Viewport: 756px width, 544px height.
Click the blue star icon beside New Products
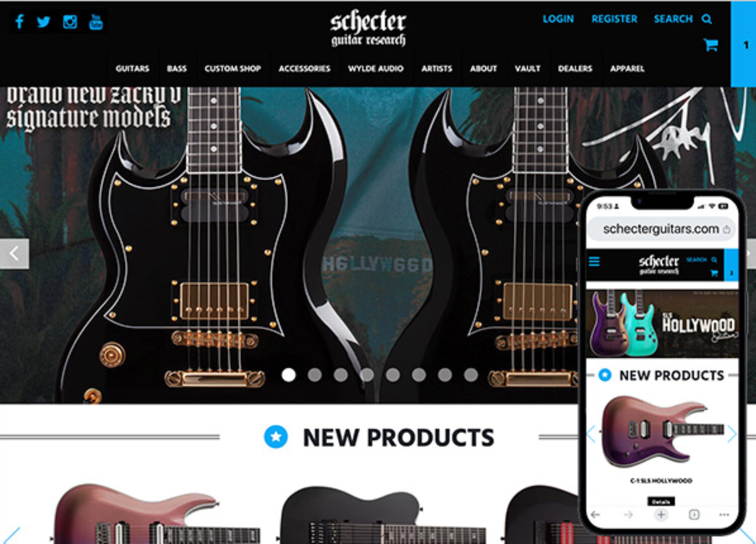click(276, 437)
